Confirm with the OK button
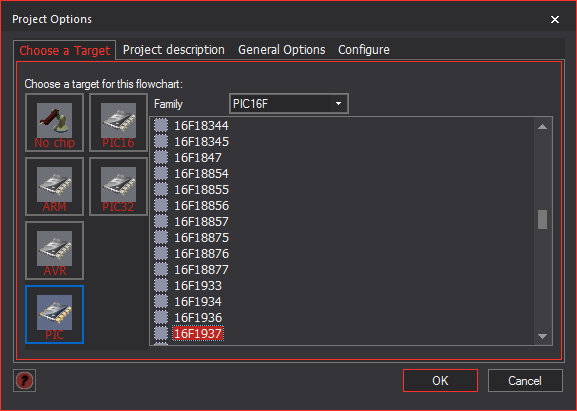The height and width of the screenshot is (411, 577). pyautogui.click(x=440, y=380)
